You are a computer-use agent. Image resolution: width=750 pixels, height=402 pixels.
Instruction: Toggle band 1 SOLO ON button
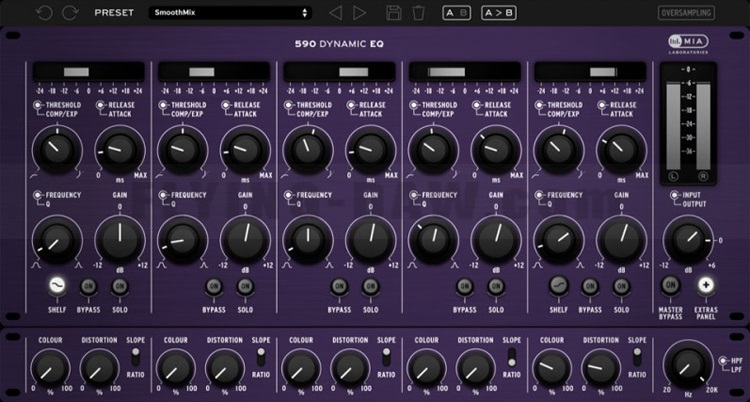[120, 287]
